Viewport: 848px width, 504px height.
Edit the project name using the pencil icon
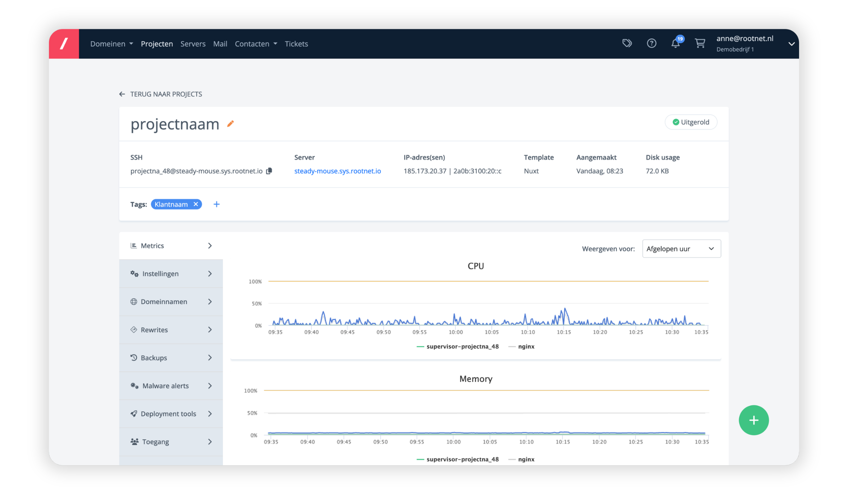pyautogui.click(x=230, y=124)
